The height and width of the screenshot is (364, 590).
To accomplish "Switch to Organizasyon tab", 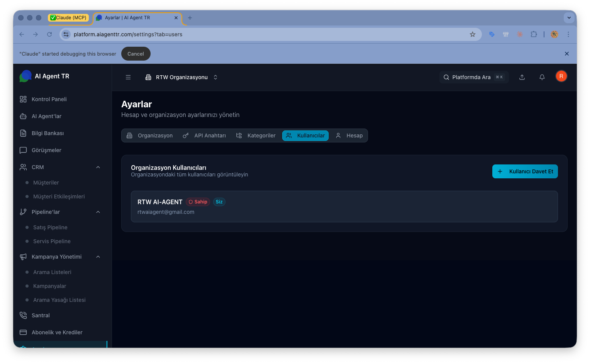I will pyautogui.click(x=150, y=135).
